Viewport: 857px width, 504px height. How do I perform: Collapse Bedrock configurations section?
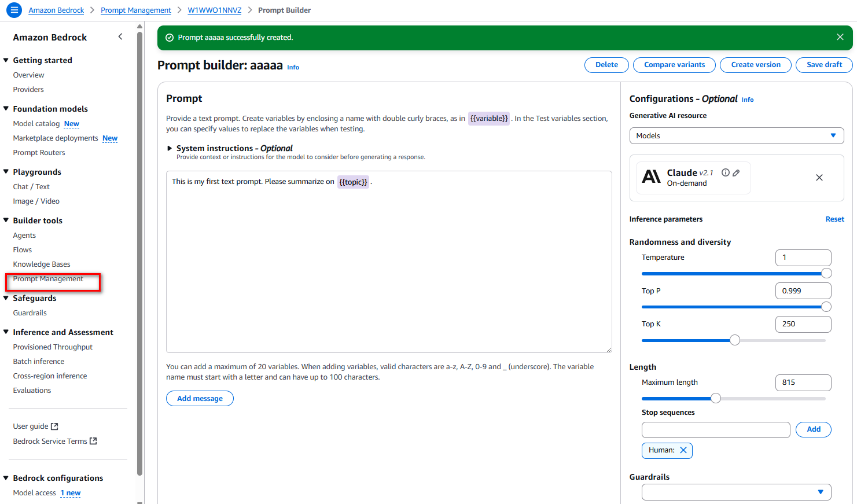click(x=6, y=477)
